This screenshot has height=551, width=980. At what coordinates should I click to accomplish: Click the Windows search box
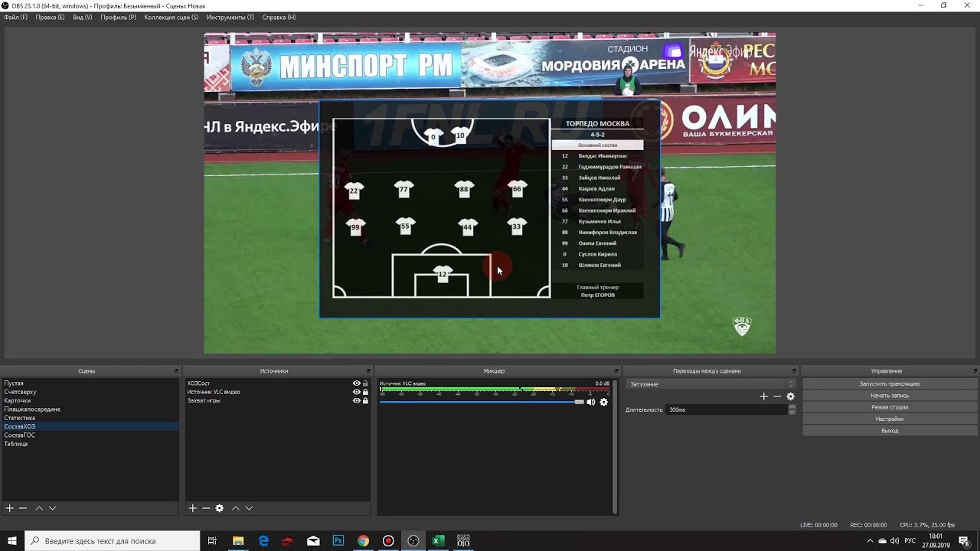coord(113,540)
